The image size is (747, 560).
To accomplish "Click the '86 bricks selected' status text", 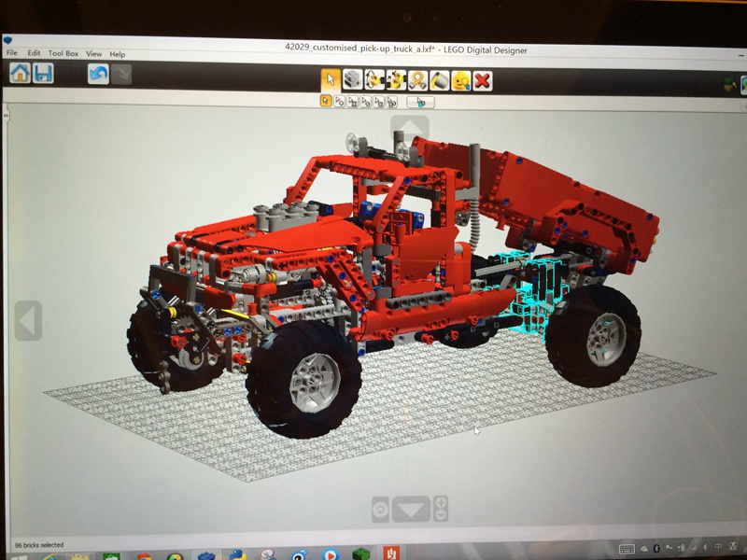I will (x=39, y=545).
